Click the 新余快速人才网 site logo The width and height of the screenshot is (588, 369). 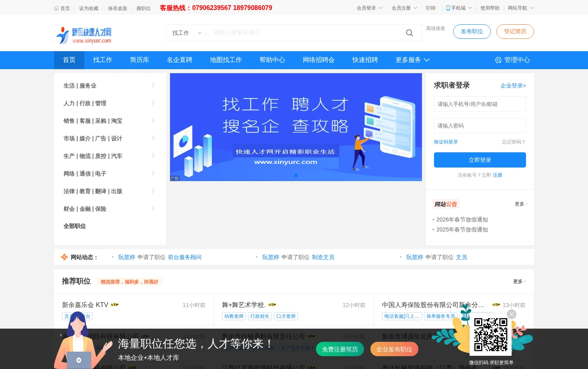pyautogui.click(x=84, y=35)
